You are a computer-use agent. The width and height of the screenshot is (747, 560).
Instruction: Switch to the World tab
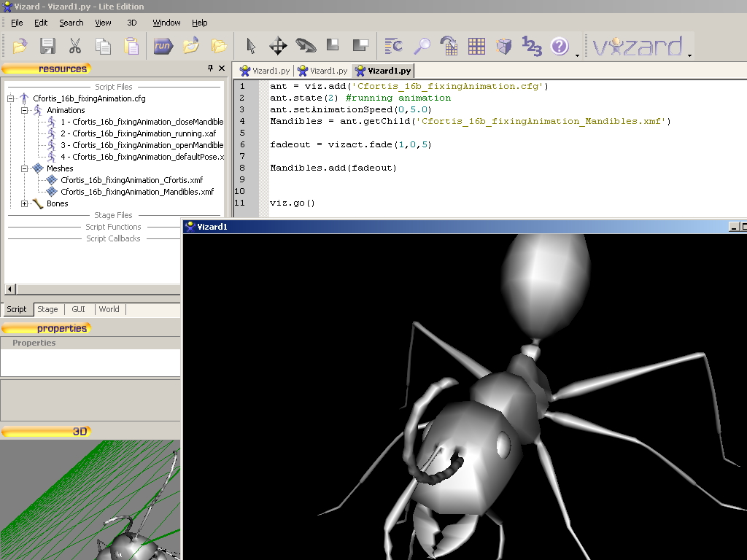pyautogui.click(x=109, y=309)
